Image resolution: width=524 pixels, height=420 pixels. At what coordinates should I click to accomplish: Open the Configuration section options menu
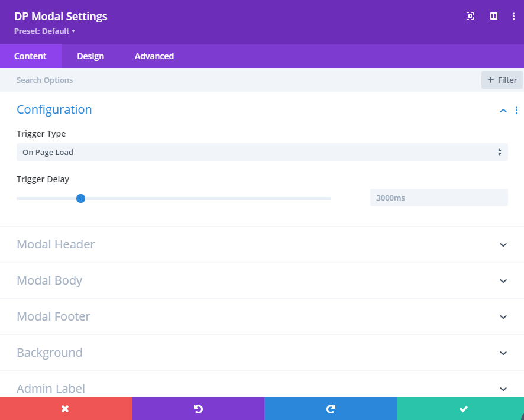pyautogui.click(x=516, y=110)
